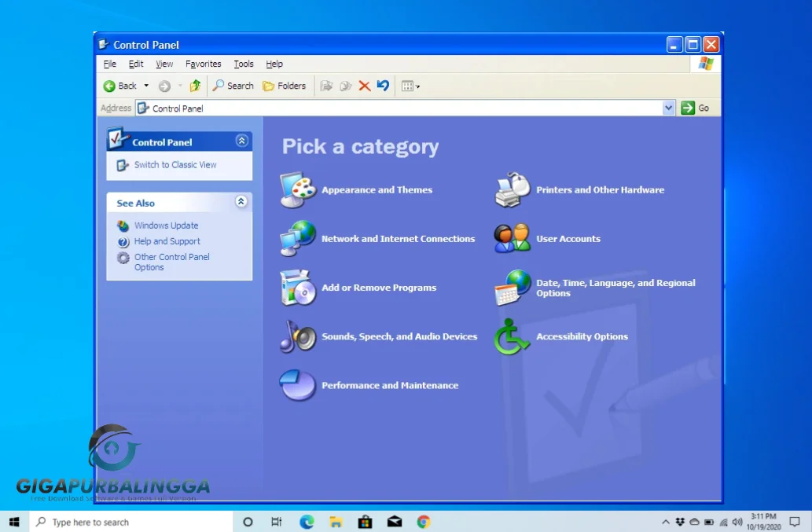This screenshot has width=812, height=532.
Task: Open the Windows Update link
Action: click(x=167, y=226)
